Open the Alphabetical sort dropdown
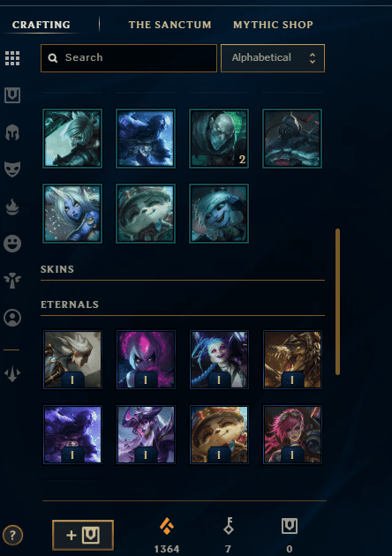Image resolution: width=392 pixels, height=556 pixels. (273, 58)
